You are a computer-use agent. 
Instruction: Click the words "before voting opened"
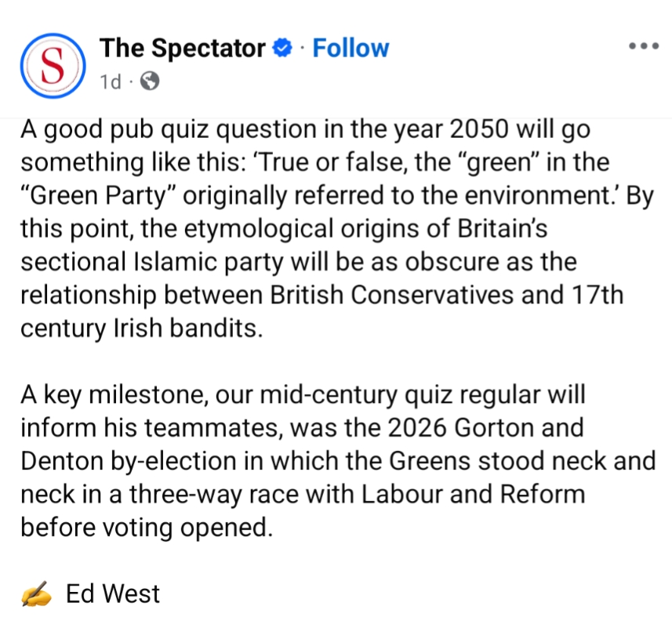[x=146, y=527]
